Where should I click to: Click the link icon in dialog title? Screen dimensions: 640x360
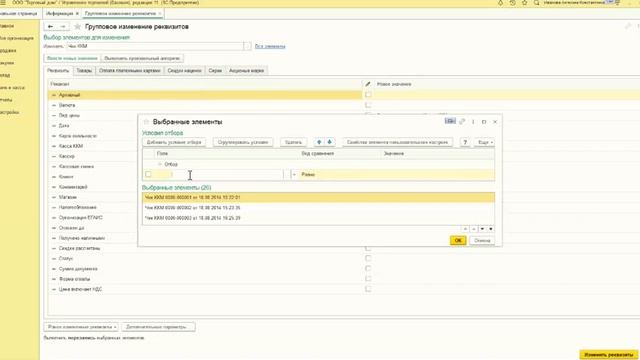(x=462, y=122)
